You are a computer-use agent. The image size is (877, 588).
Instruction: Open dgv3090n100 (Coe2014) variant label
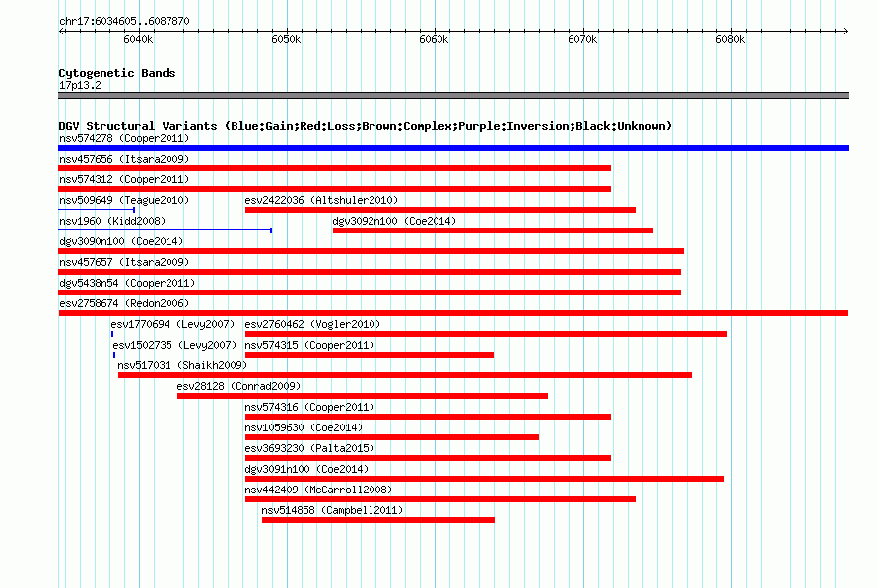tap(121, 241)
